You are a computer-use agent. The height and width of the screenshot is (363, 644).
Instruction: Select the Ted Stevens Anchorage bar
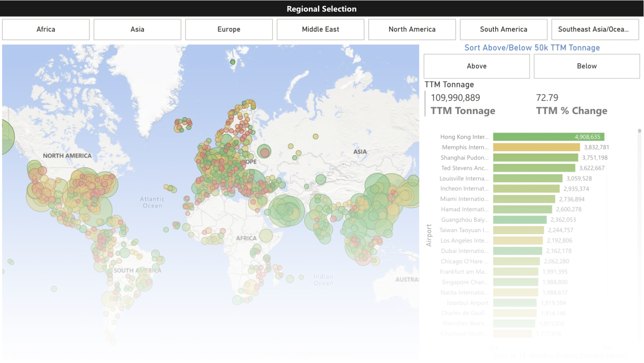534,168
